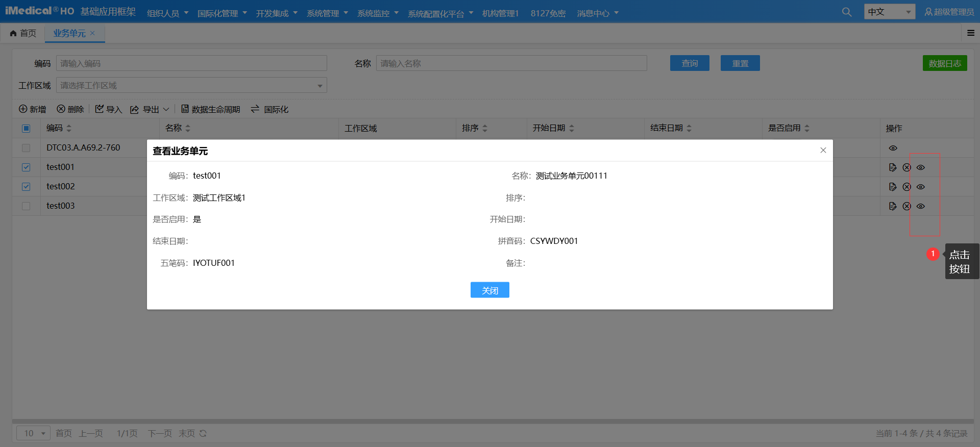Click the 国际化 toolbar button
The width and height of the screenshot is (980, 447).
pyautogui.click(x=269, y=109)
